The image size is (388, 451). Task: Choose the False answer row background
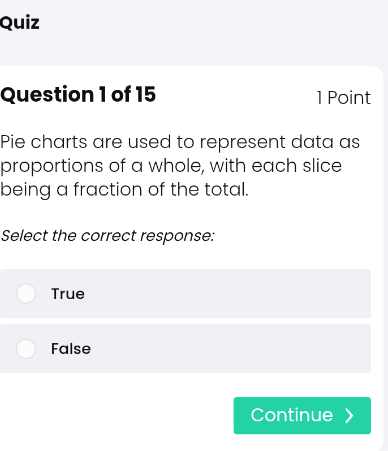pos(185,349)
